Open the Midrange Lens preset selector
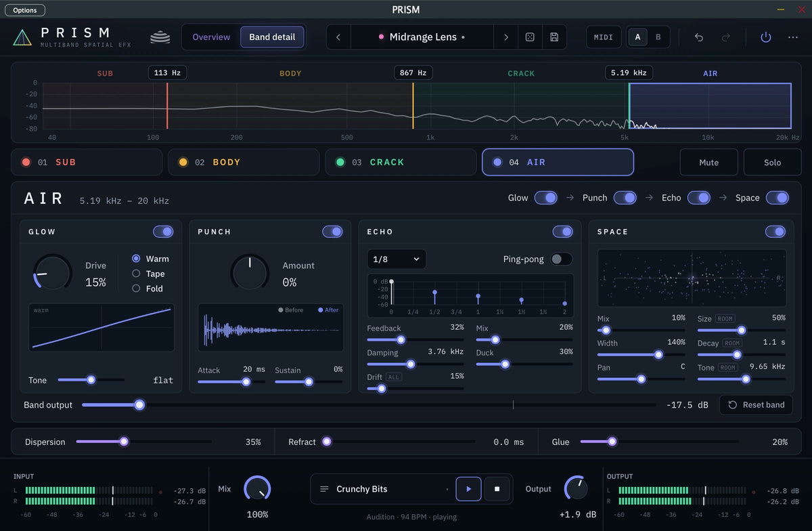The height and width of the screenshot is (531, 812). (x=422, y=37)
